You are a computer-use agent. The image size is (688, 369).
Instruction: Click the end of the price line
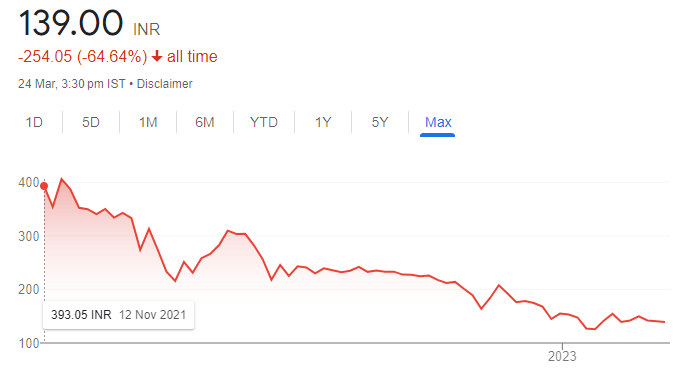tap(664, 322)
